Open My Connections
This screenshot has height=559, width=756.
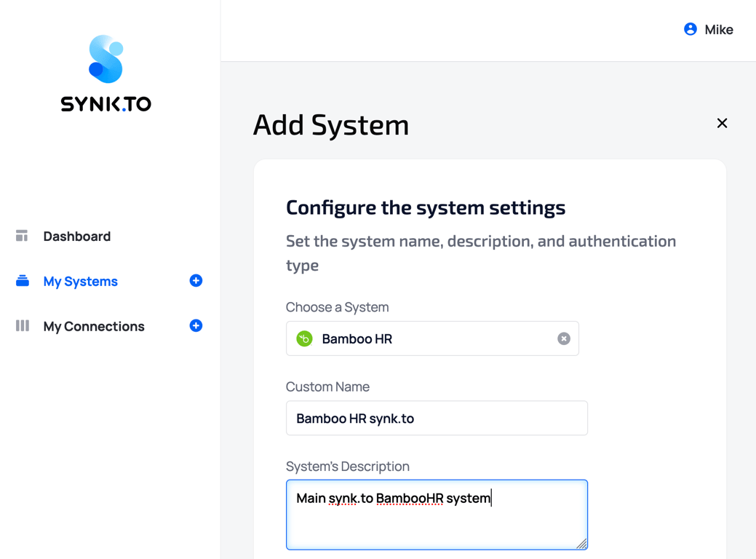(x=94, y=326)
